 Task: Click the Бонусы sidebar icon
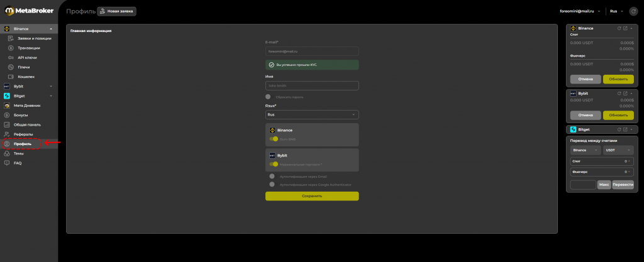coord(6,115)
